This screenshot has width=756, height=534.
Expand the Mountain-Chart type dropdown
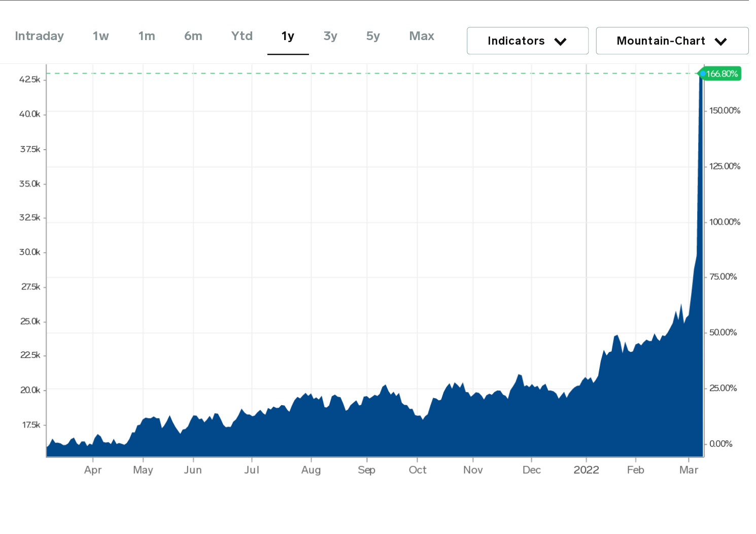coord(671,41)
